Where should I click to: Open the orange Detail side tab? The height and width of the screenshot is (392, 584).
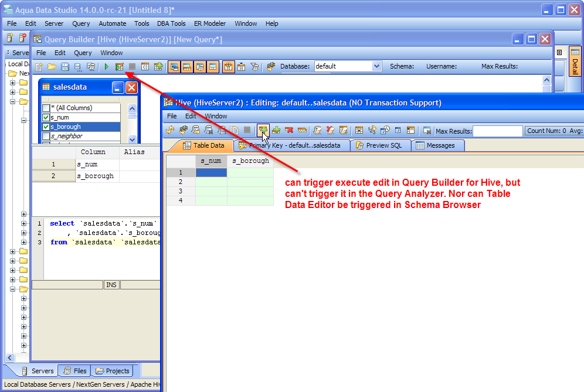575,62
